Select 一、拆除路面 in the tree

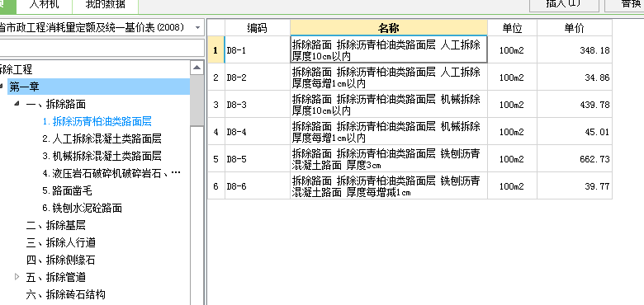[56, 104]
